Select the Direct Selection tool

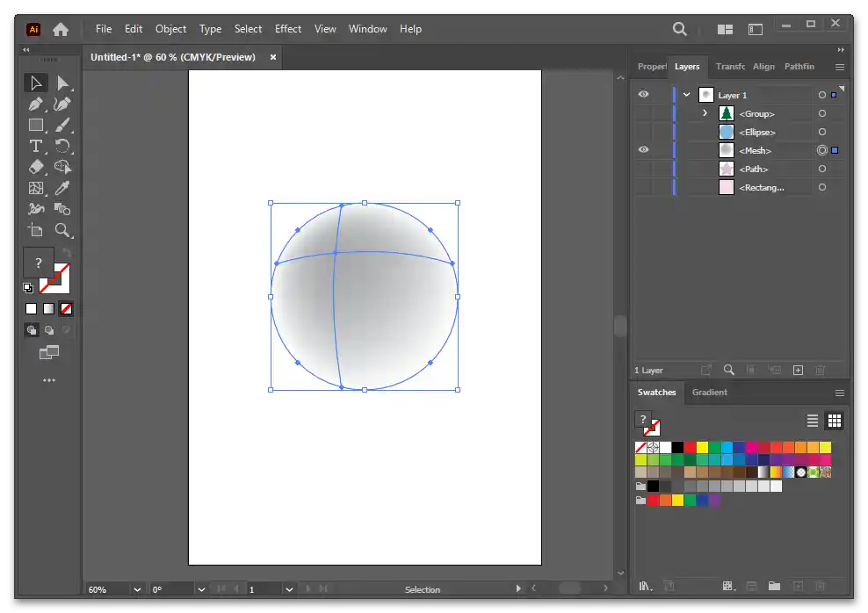pyautogui.click(x=62, y=83)
